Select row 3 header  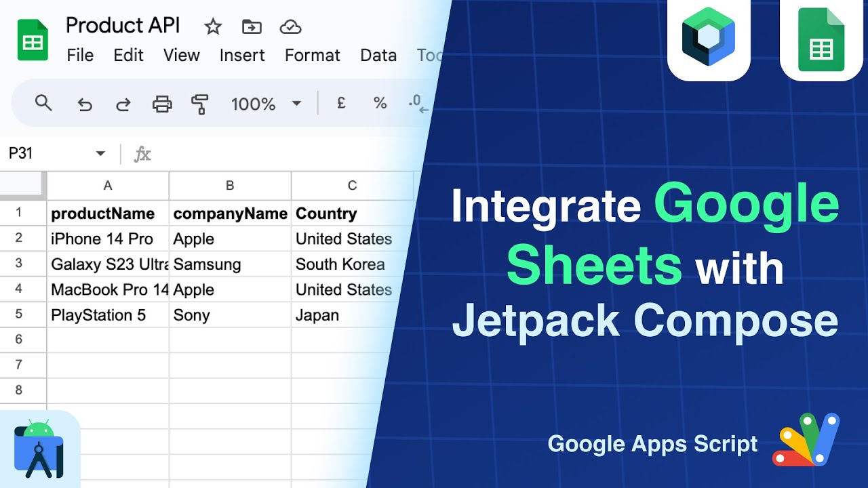[x=19, y=264]
